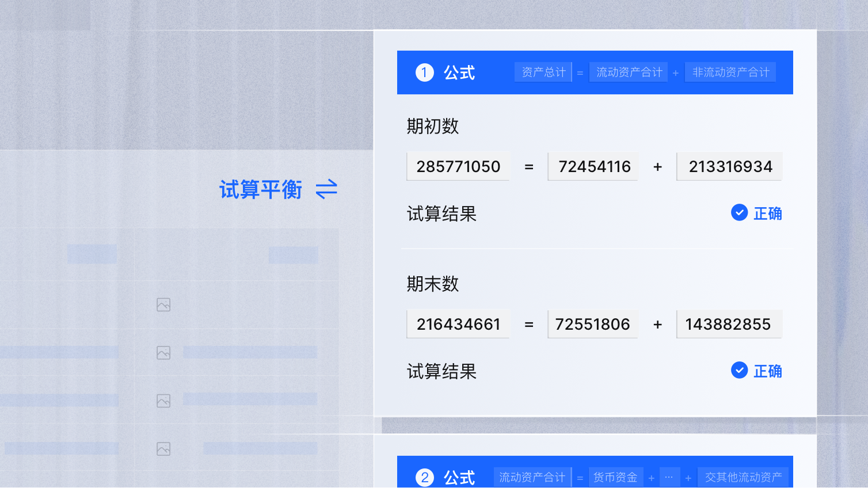Select the 72551806 input field
Viewport: 868px width, 488px height.
(x=593, y=324)
